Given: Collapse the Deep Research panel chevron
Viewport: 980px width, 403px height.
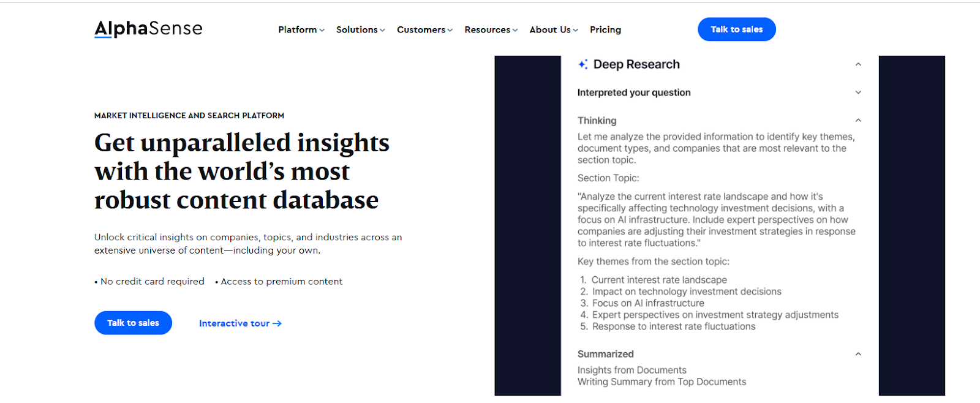Looking at the screenshot, I should 858,64.
